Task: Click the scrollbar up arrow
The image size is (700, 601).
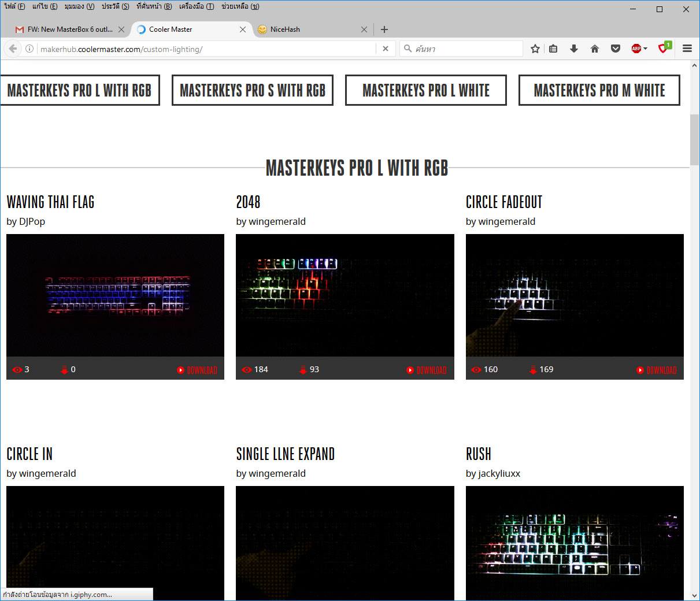Action: (x=694, y=65)
